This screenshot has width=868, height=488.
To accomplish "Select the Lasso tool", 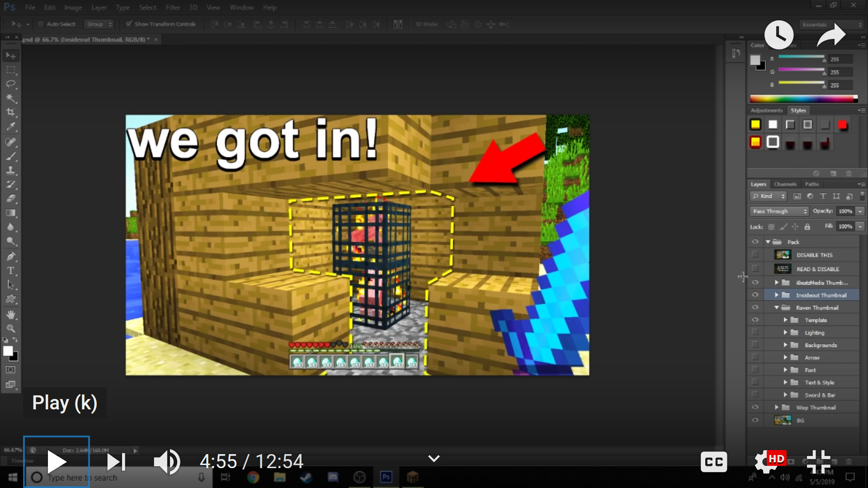I will click(x=11, y=84).
